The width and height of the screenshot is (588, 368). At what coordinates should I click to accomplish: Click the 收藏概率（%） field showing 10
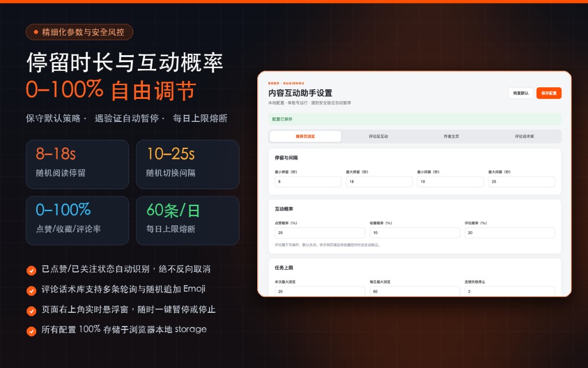[415, 233]
